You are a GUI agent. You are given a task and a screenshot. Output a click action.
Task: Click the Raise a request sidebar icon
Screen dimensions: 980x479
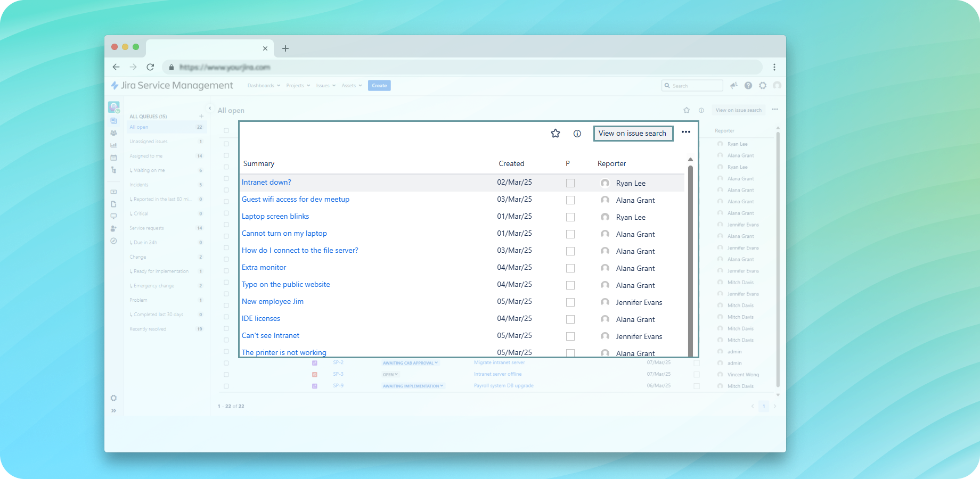point(113,192)
